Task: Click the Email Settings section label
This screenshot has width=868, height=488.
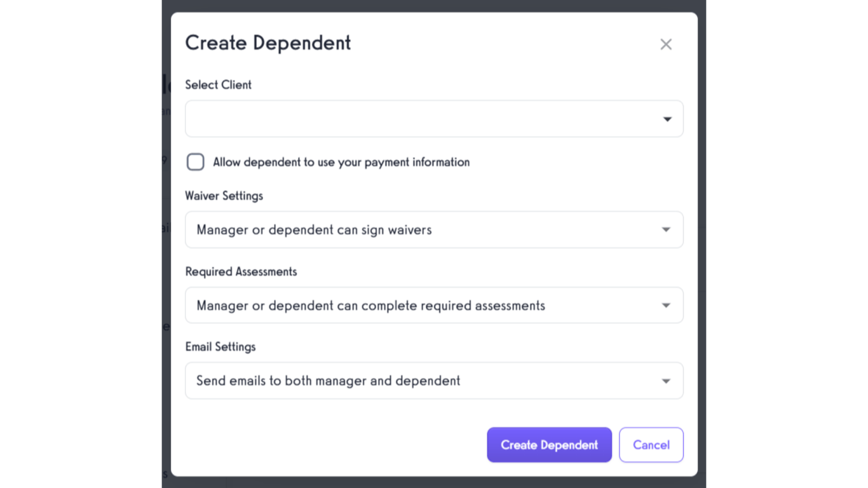Action: [220, 346]
